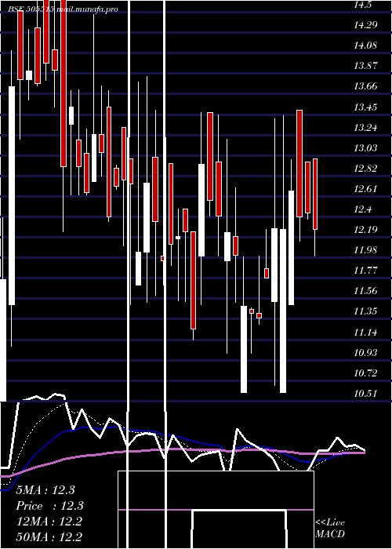Click the 11.98 price label
The width and height of the screenshot is (392, 549).
[366, 249]
